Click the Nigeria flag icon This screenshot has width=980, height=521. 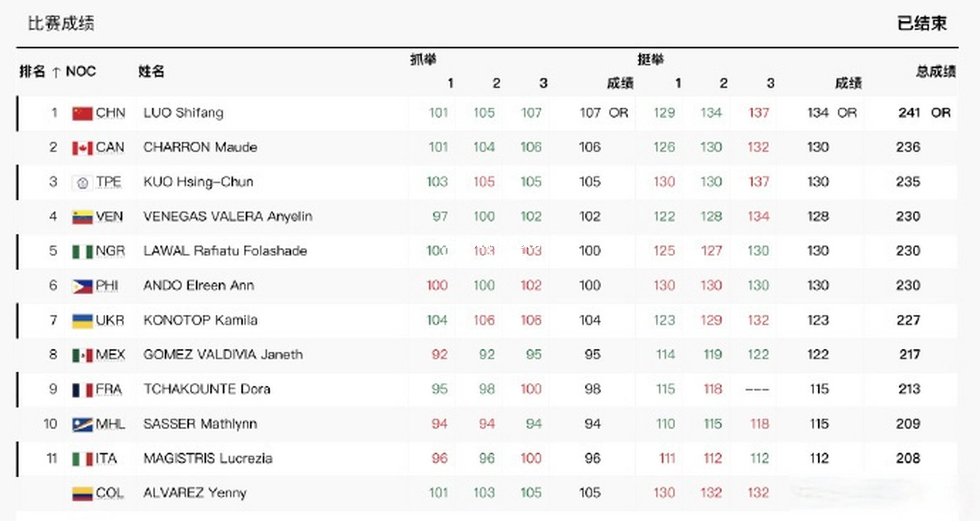[x=82, y=252]
